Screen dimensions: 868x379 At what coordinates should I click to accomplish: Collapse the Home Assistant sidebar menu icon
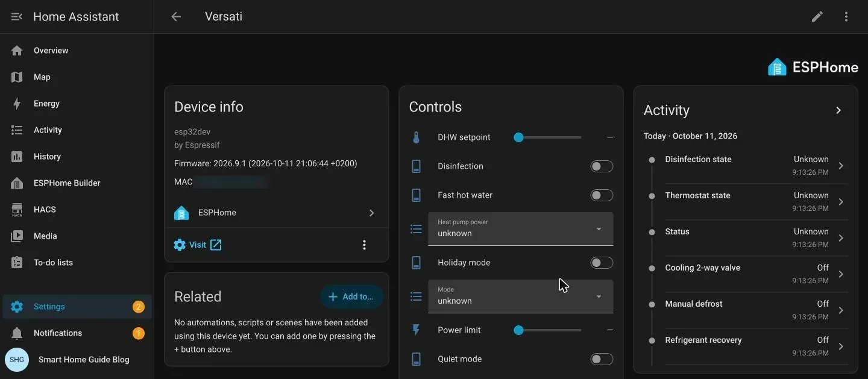17,17
